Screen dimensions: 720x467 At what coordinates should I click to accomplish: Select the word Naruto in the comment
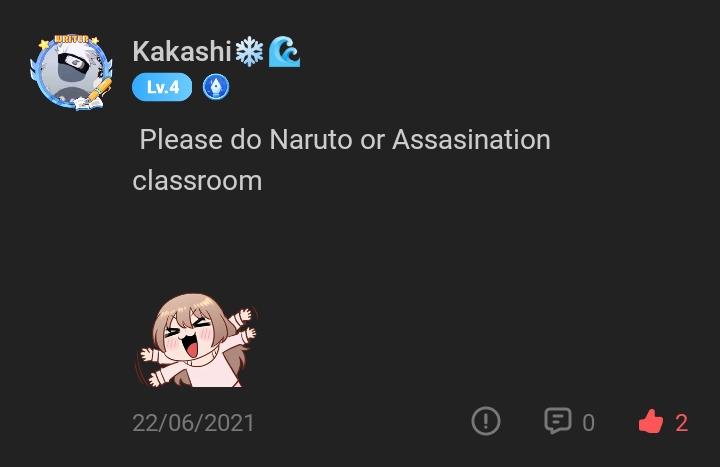point(311,139)
